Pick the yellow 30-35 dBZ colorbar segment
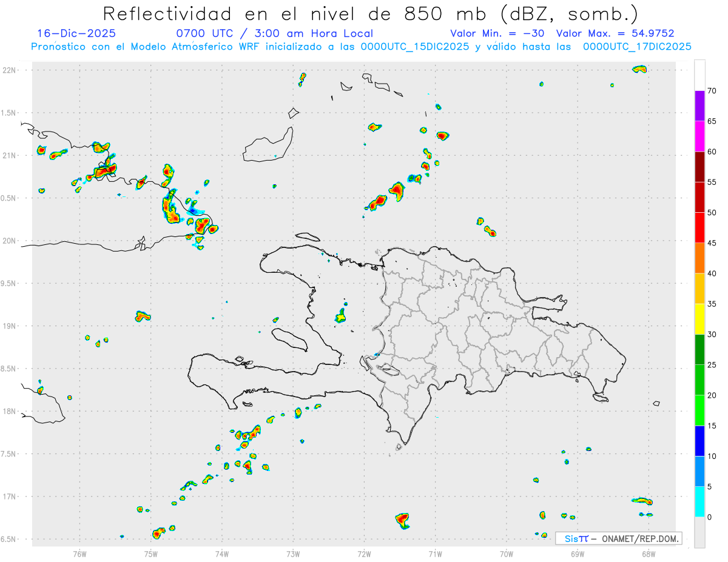This screenshot has height=562, width=728. pyautogui.click(x=699, y=319)
